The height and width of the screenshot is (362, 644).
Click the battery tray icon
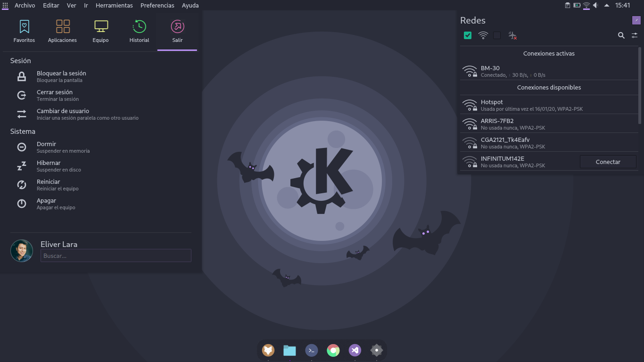pyautogui.click(x=577, y=5)
